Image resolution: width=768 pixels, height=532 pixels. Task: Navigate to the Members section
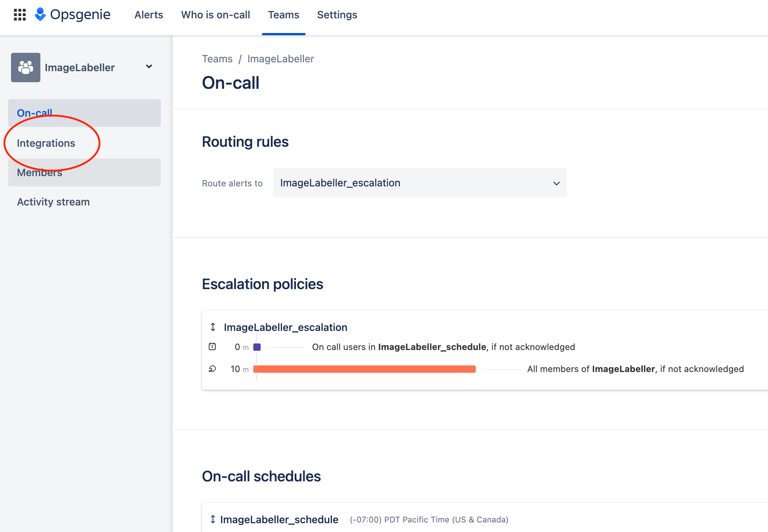click(x=40, y=171)
